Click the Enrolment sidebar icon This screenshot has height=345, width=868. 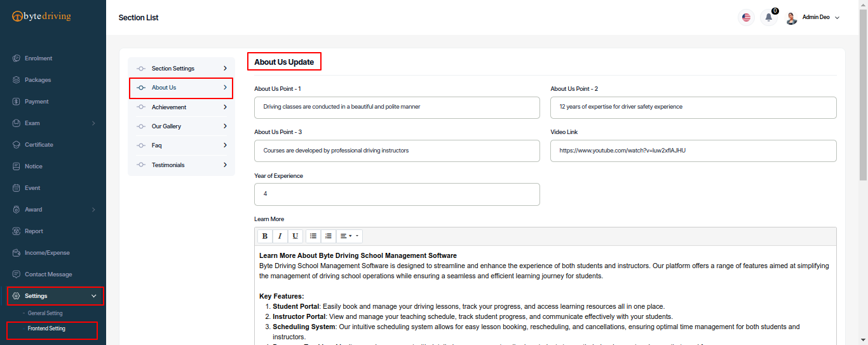17,58
